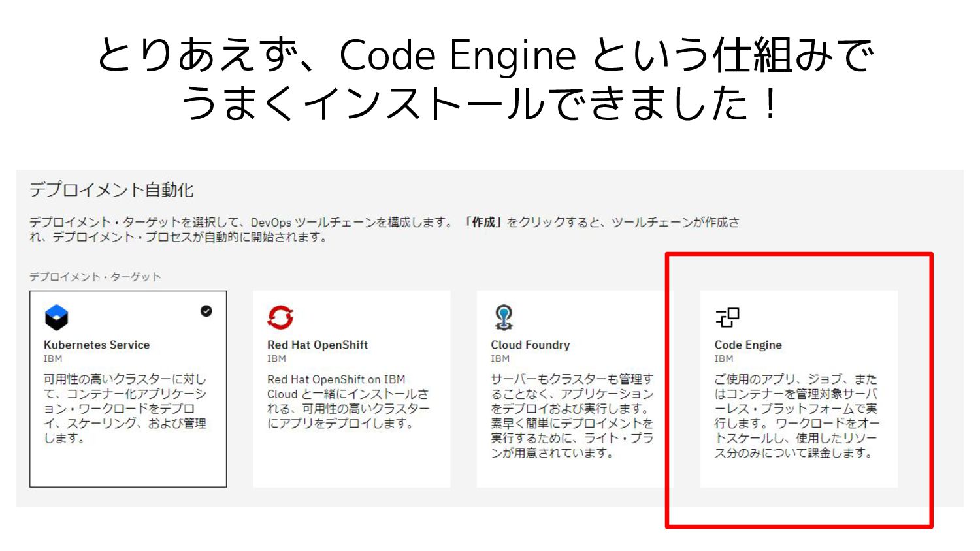Image resolution: width=980 pixels, height=551 pixels.
Task: Select the Code Engine deployment target card
Action: (798, 389)
